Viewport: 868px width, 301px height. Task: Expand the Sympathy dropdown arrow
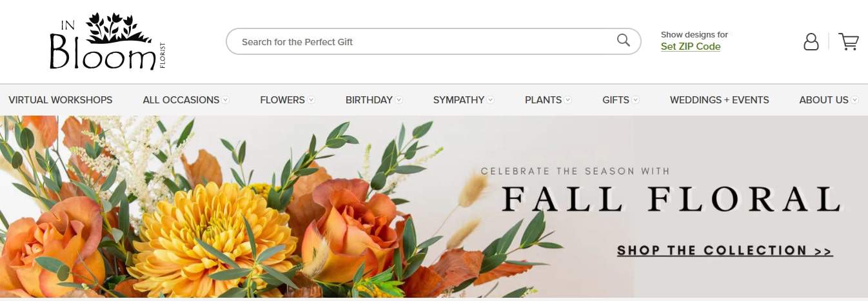(x=491, y=100)
